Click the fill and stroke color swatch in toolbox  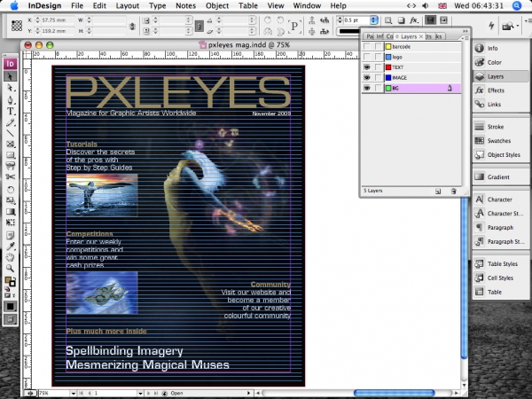click(10, 281)
